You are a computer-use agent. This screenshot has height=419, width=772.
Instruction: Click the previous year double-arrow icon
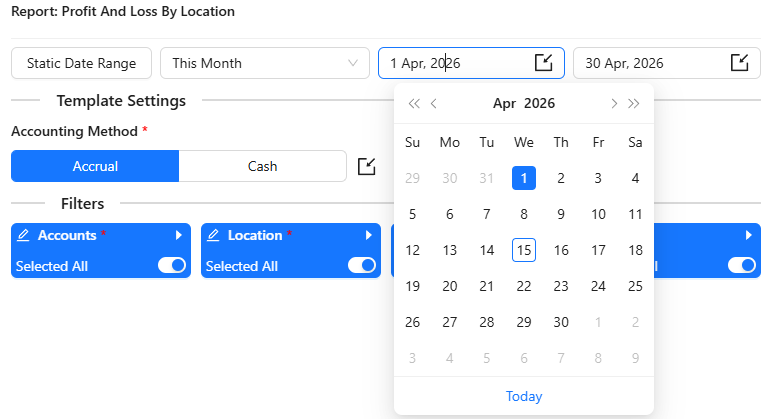[x=414, y=103]
